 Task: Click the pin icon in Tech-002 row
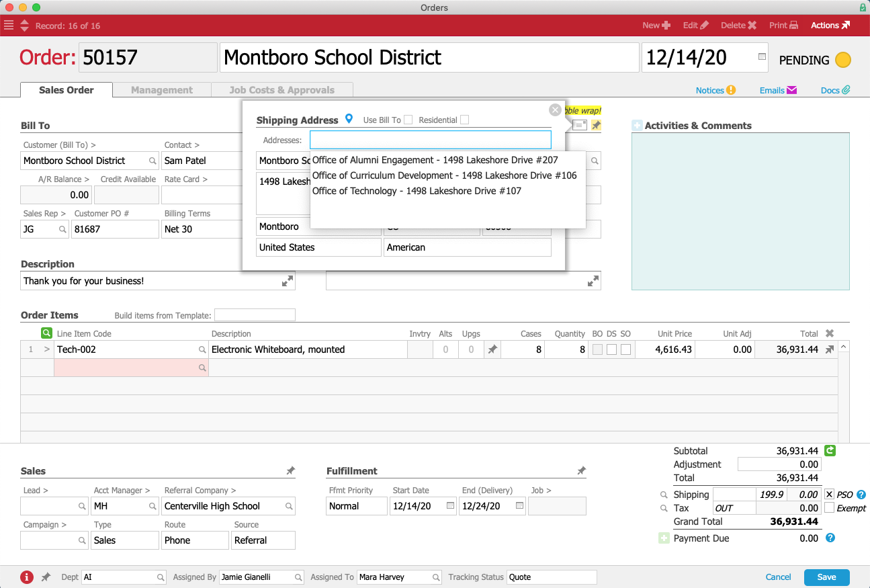(x=492, y=349)
